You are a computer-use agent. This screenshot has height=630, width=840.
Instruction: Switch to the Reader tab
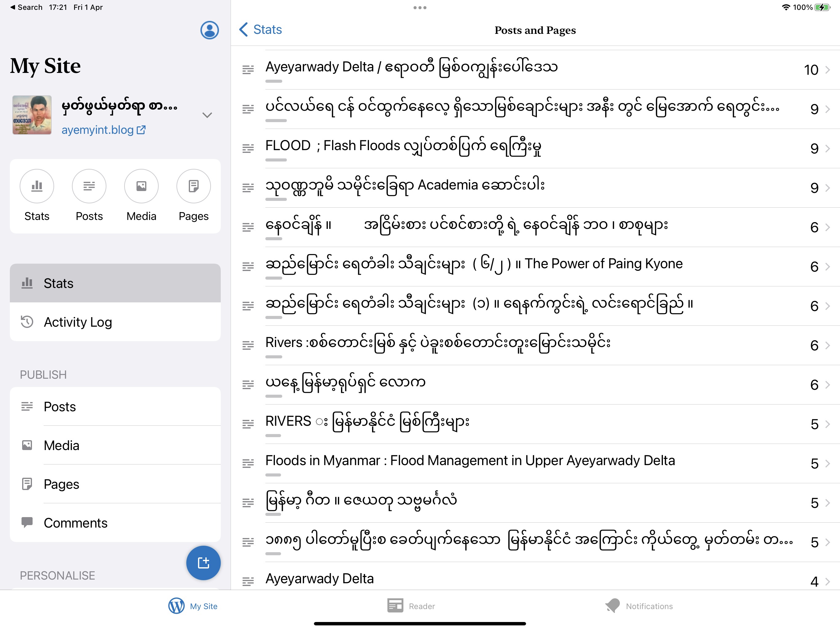[x=411, y=606]
